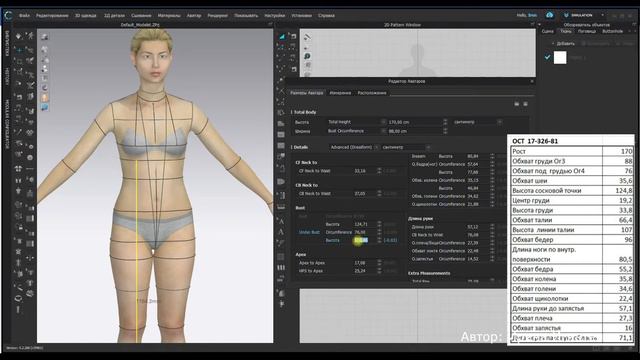
Task: Click the CB Neck to Waist value 37,05
Action: [x=360, y=193]
